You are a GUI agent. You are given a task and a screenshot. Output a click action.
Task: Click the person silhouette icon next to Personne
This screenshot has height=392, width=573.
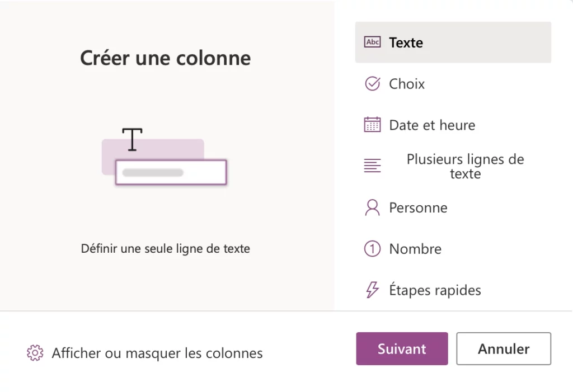372,207
